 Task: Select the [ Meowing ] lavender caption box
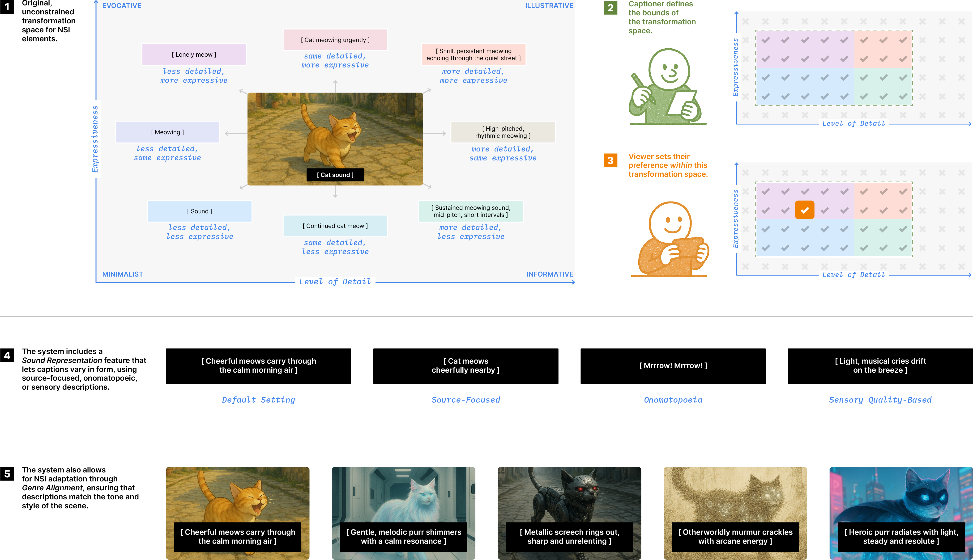point(167,132)
